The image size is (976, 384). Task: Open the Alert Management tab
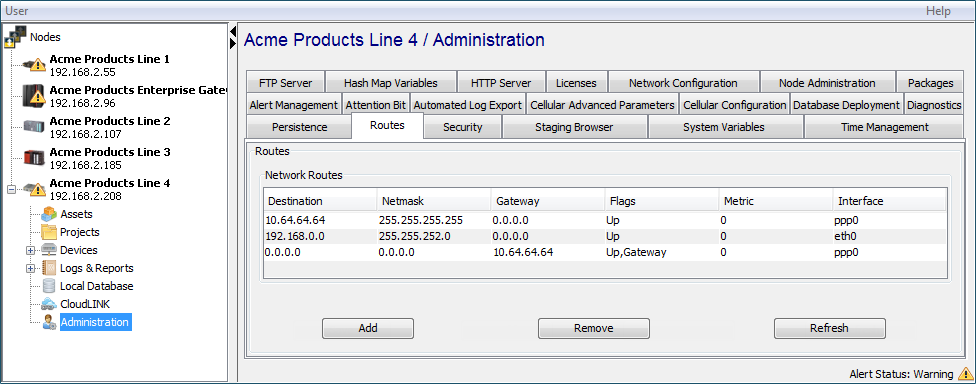coord(293,105)
